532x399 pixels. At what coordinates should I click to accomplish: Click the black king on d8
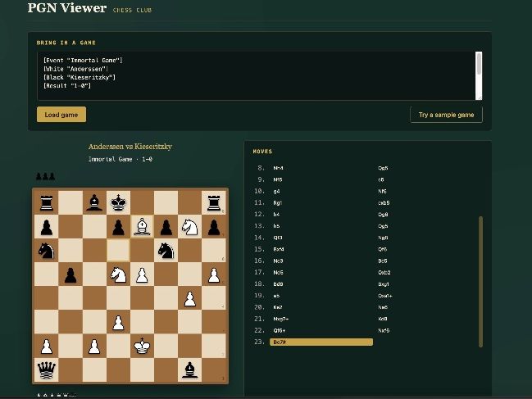tap(118, 202)
